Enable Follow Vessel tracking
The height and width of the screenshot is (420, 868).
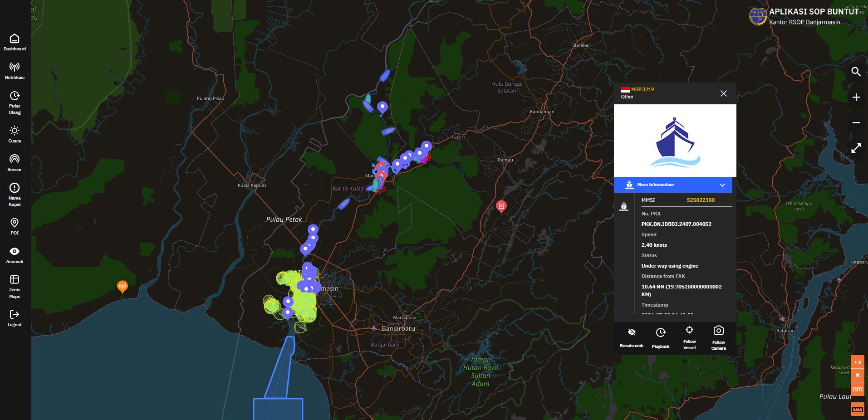tap(689, 338)
